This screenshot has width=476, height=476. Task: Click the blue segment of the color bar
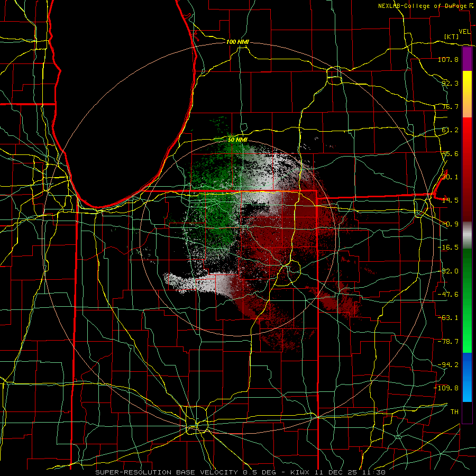467,377
